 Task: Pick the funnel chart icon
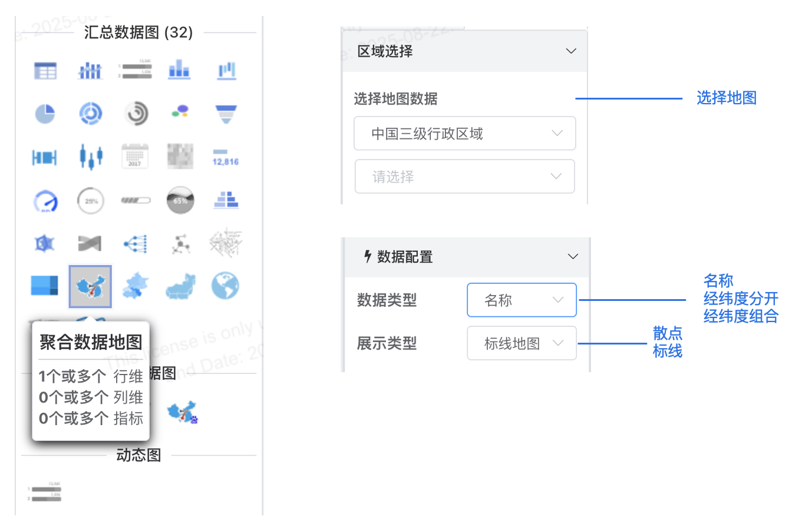226,114
